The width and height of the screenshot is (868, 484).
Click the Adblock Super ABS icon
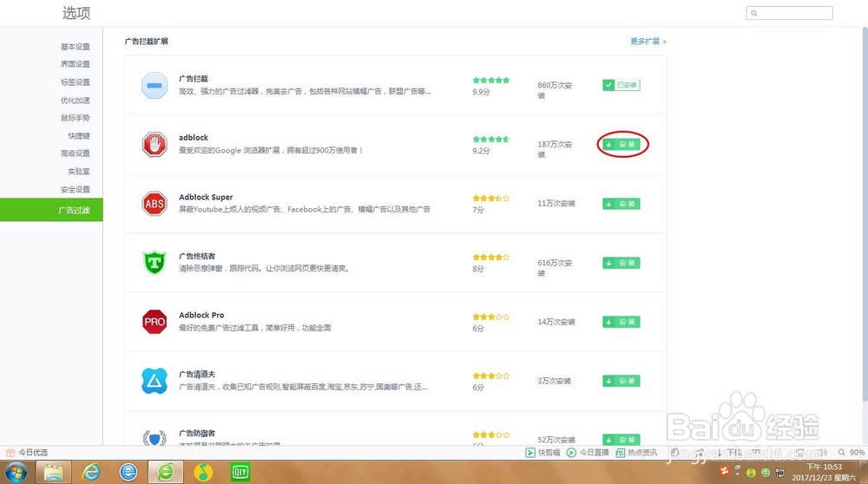(155, 204)
